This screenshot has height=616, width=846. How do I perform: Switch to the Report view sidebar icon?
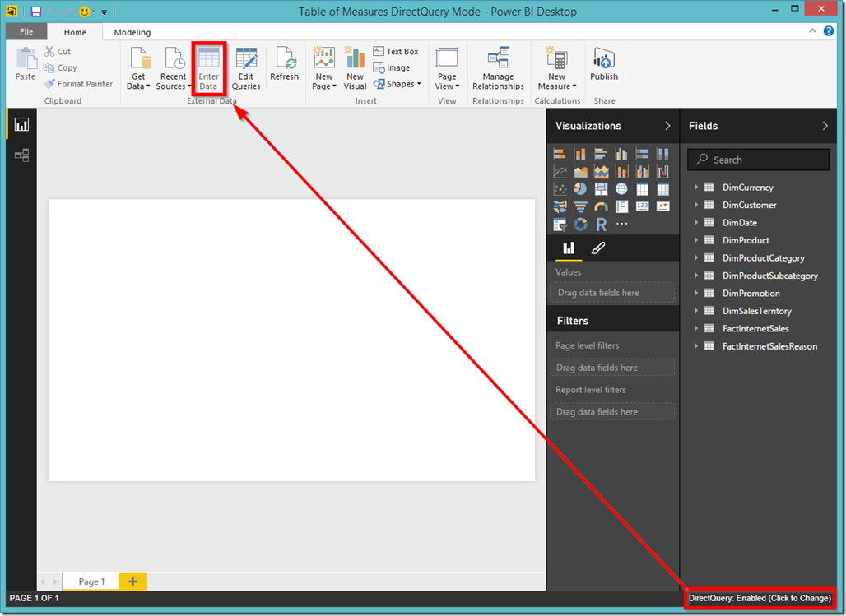21,125
